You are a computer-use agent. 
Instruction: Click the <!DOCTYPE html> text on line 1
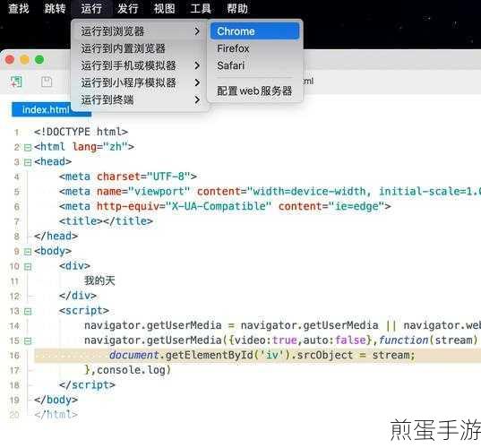pos(81,132)
